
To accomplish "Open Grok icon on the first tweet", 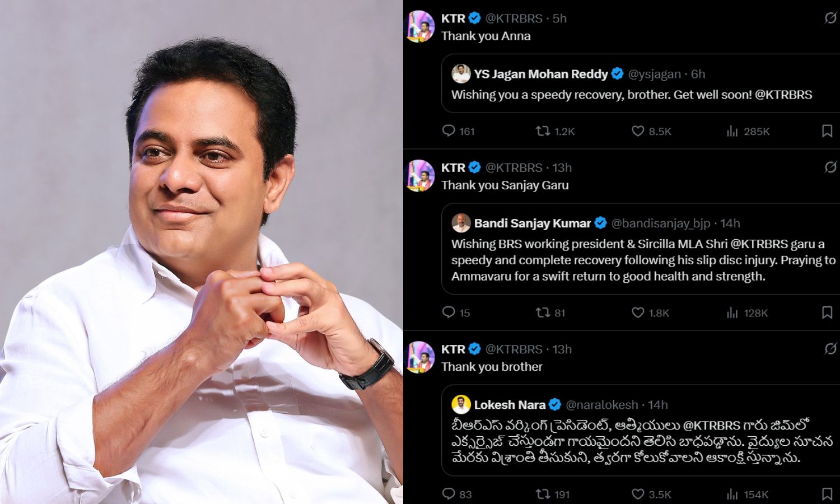I will point(830,18).
